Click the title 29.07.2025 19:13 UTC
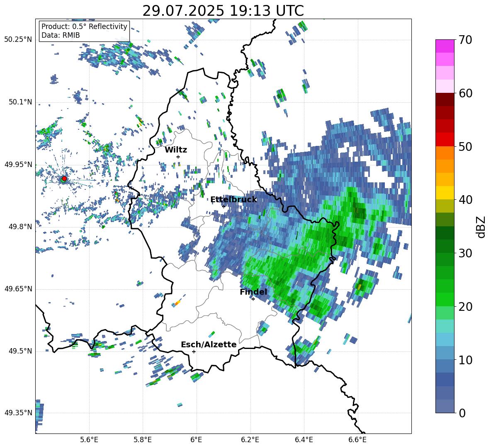The width and height of the screenshot is (491, 448). [223, 11]
